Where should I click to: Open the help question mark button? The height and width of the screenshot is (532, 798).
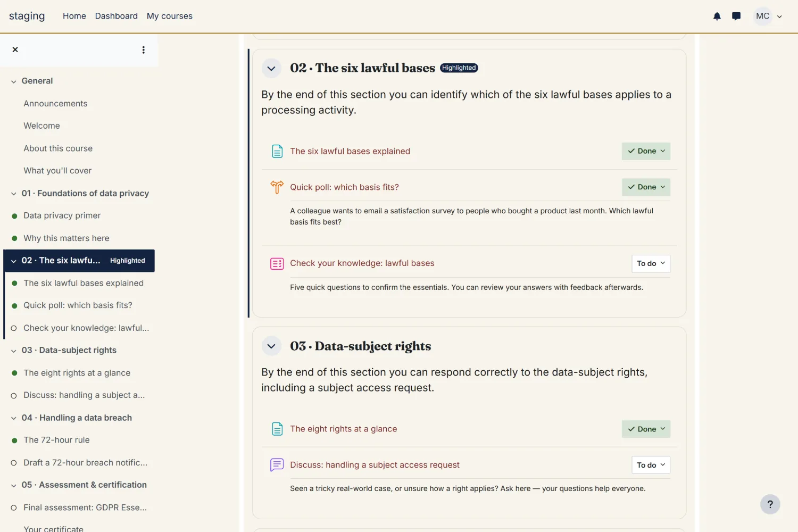click(x=770, y=504)
